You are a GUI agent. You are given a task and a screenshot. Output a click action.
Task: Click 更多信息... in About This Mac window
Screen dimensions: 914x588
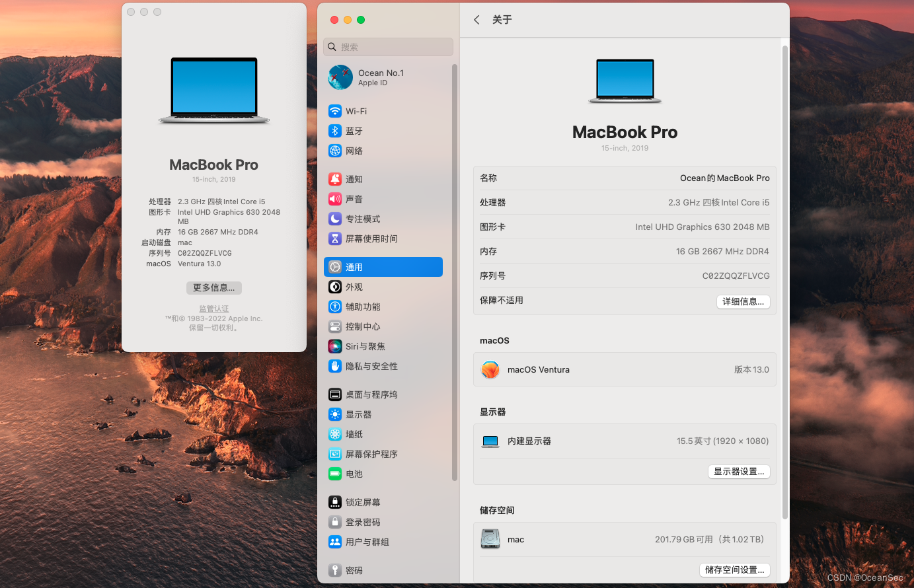[214, 287]
